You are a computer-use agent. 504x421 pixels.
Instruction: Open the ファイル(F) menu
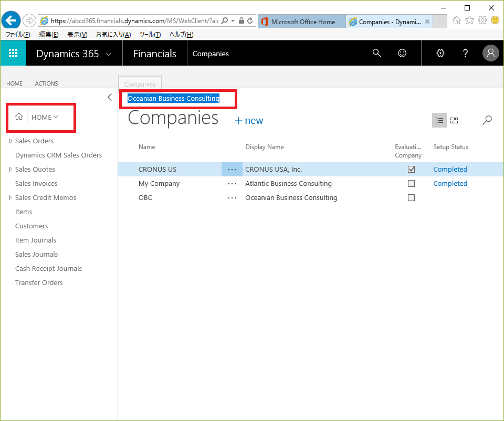pyautogui.click(x=18, y=35)
